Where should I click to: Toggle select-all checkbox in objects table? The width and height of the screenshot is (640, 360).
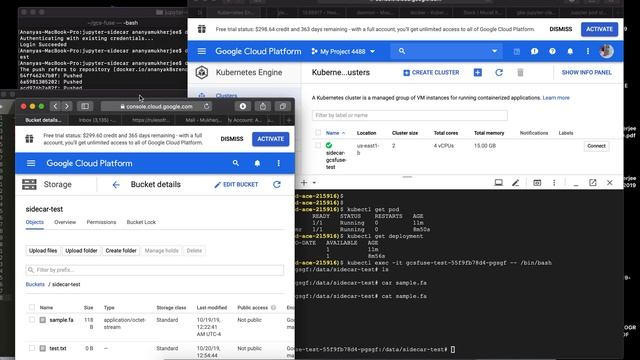(32, 307)
